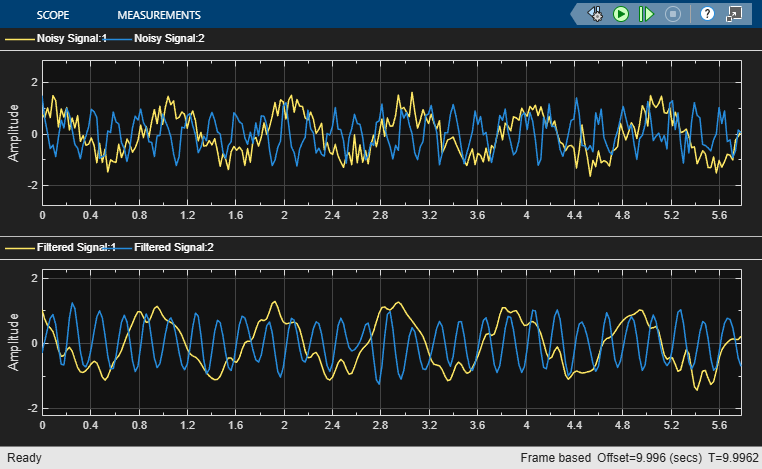This screenshot has width=762, height=469.
Task: Click the undock/restore layout icon
Action: (735, 14)
